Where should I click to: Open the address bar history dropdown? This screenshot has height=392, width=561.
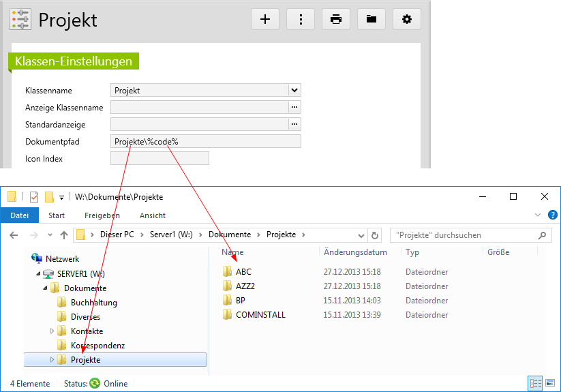click(362, 235)
